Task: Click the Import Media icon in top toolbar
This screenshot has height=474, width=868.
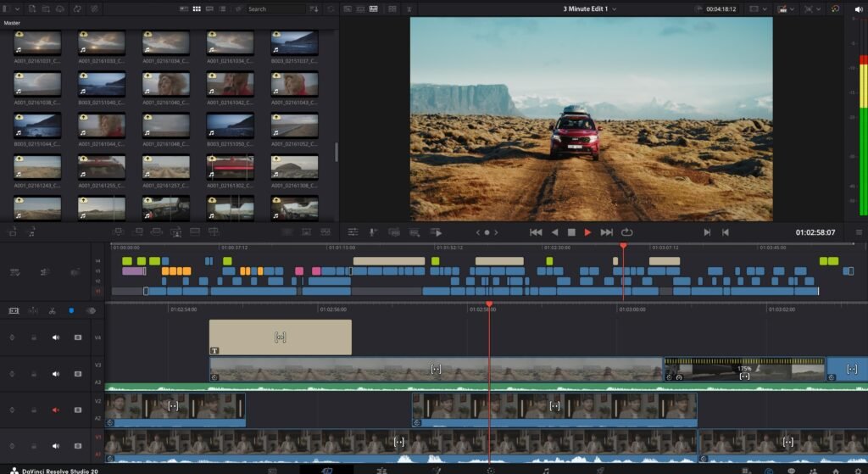Action: point(32,8)
